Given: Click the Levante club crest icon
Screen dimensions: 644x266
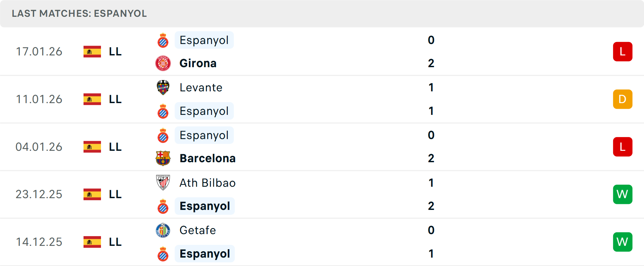Looking at the screenshot, I should coord(163,87).
